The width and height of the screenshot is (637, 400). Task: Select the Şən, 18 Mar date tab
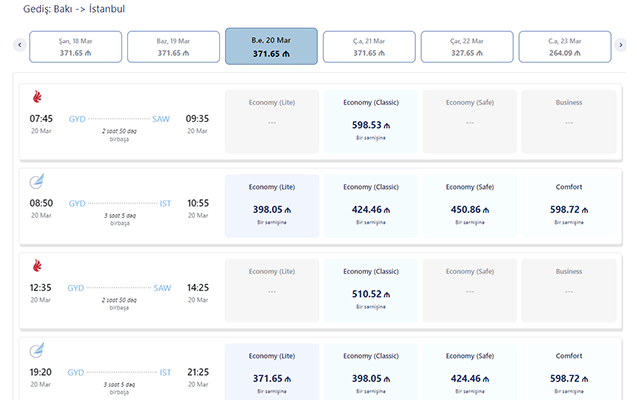coord(76,46)
